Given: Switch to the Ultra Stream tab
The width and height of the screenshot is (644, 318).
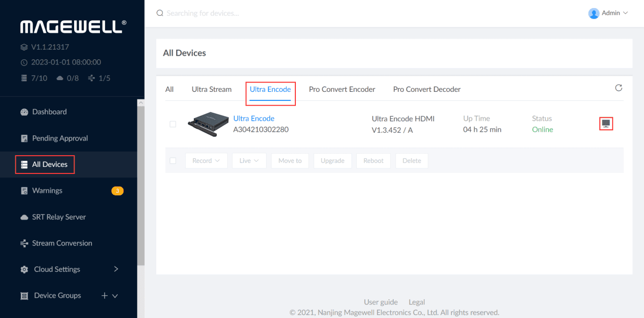Looking at the screenshot, I should [211, 89].
